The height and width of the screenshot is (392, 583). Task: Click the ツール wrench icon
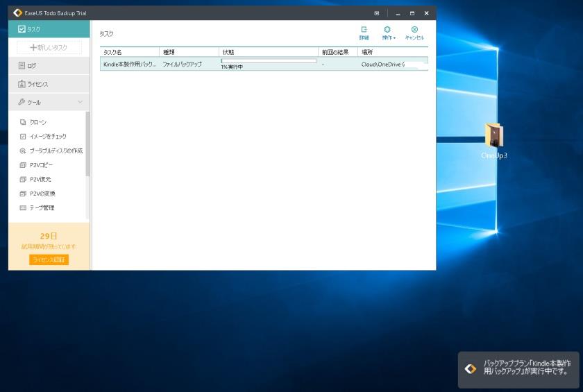click(22, 102)
